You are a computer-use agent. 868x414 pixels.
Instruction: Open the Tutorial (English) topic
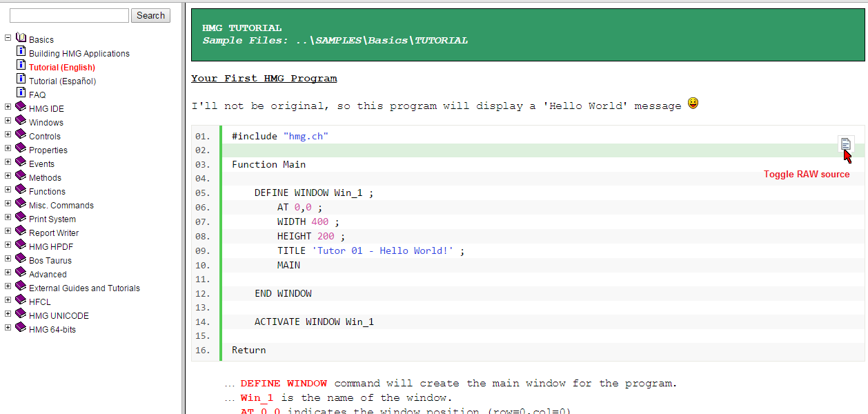coord(62,68)
